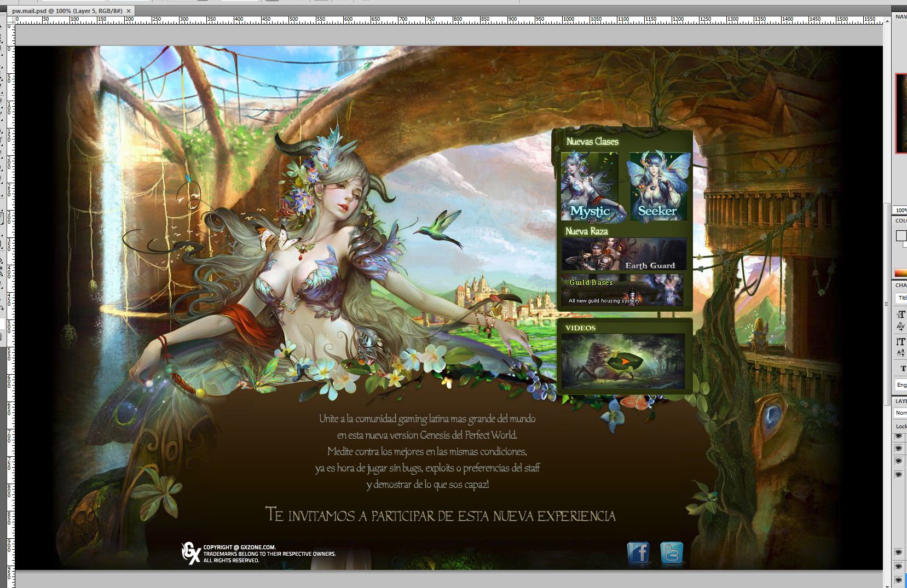Toggle the faux bold T button

(x=902, y=369)
